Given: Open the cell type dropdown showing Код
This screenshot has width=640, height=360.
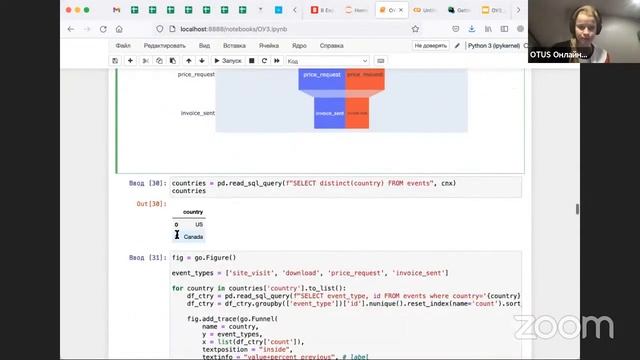Looking at the screenshot, I should 327,61.
